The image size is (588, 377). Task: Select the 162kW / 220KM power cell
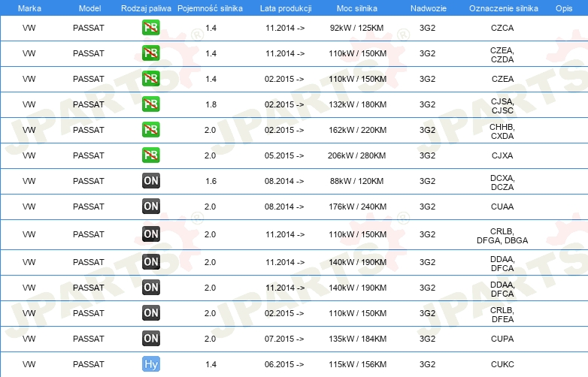pos(357,130)
